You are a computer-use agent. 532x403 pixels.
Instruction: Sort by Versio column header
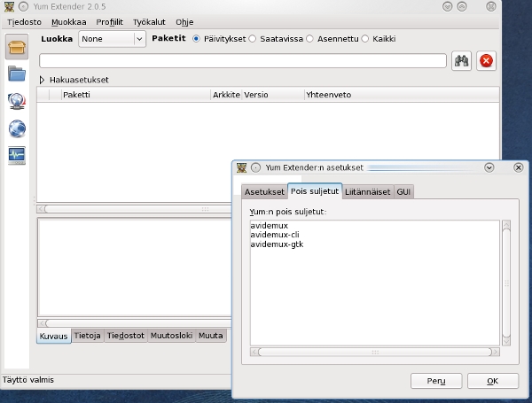(273, 95)
